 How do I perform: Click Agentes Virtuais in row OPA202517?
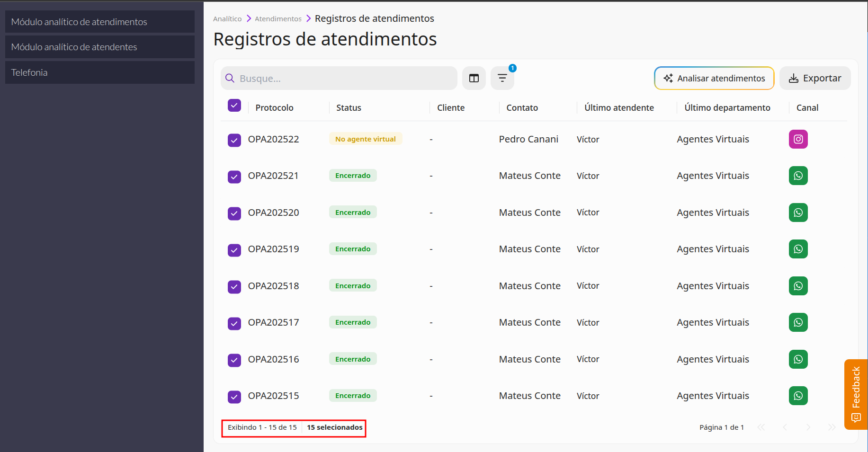click(713, 322)
